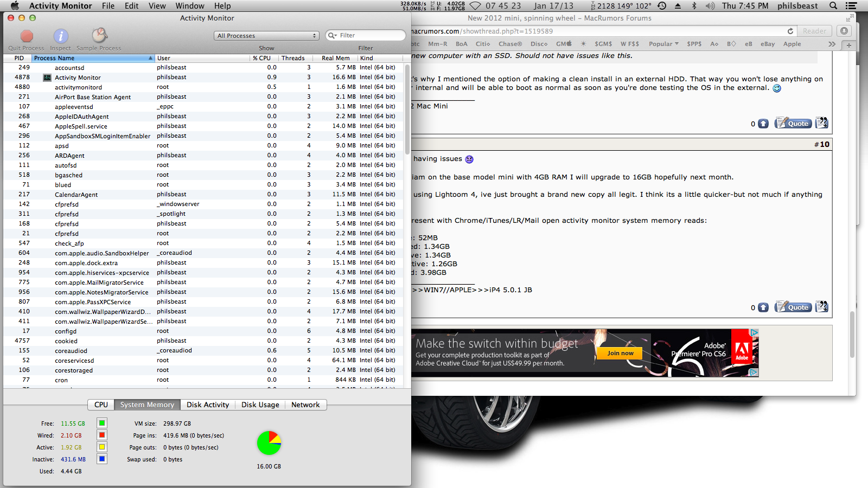Open the Help menu
868x488 pixels.
(x=222, y=6)
